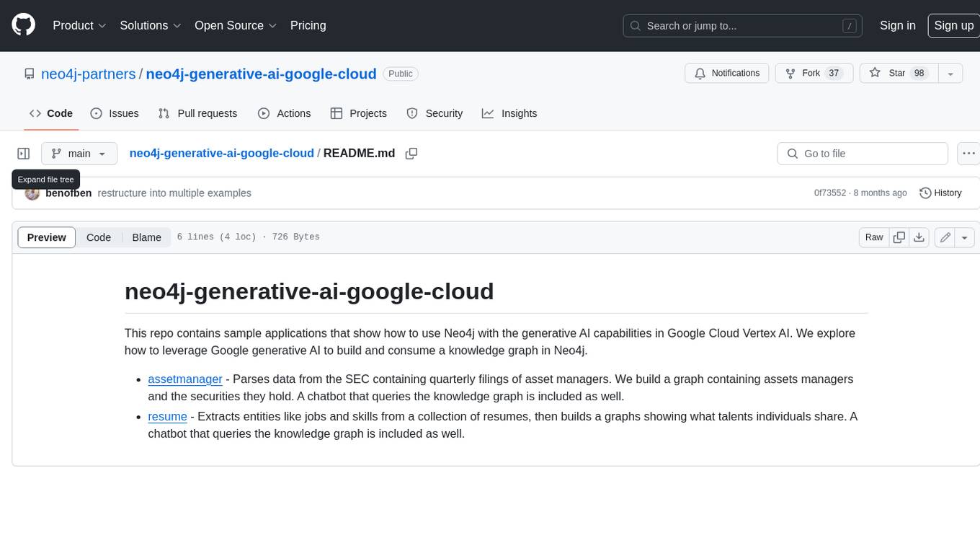
Task: View the file History
Action: click(x=940, y=193)
